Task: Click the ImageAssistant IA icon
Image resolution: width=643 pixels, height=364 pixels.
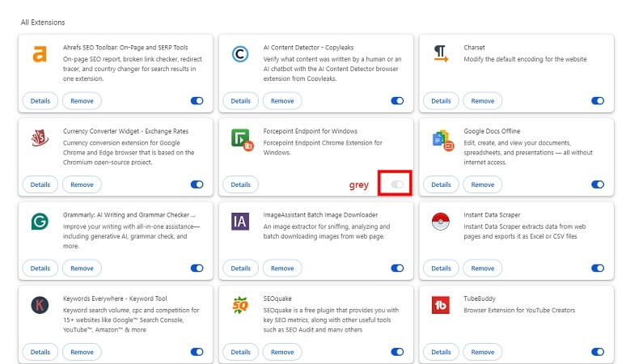Action: pos(240,222)
